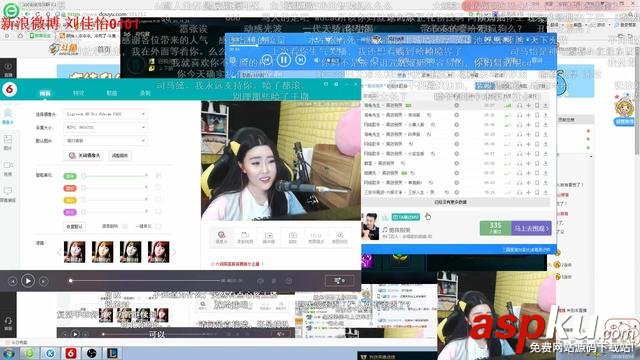Click the red 6 logo in the teal header
Viewport: 640px width, 360px height.
pyautogui.click(x=9, y=89)
